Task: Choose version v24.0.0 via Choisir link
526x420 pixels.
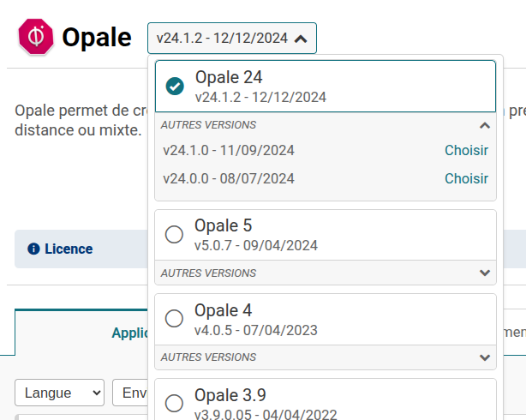Action: point(466,178)
